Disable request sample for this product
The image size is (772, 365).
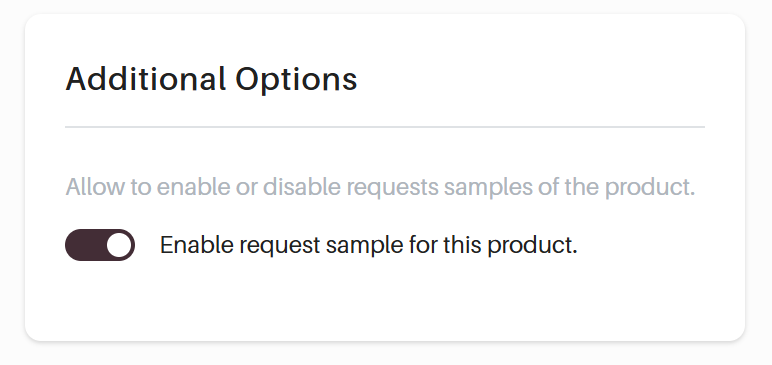pyautogui.click(x=100, y=245)
